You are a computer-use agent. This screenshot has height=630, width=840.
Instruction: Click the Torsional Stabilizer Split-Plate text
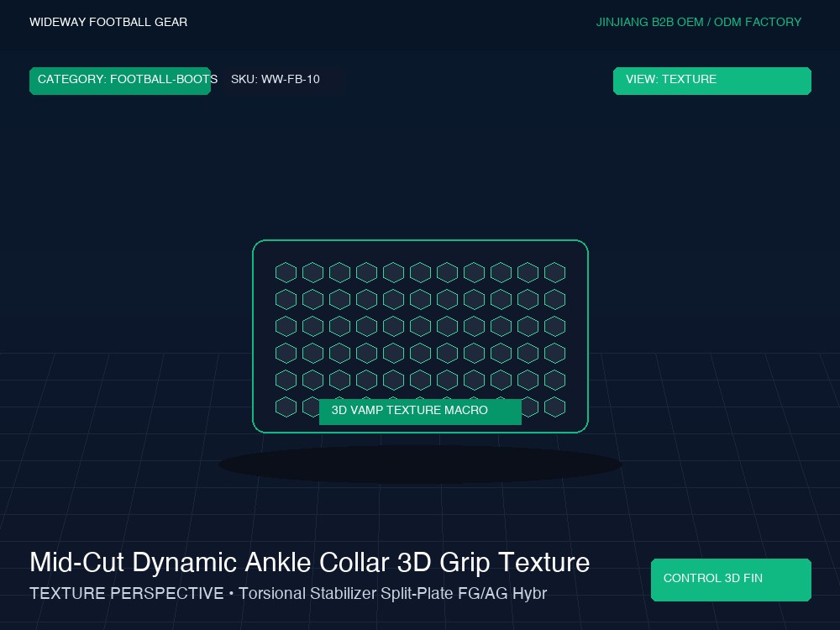tap(345, 594)
